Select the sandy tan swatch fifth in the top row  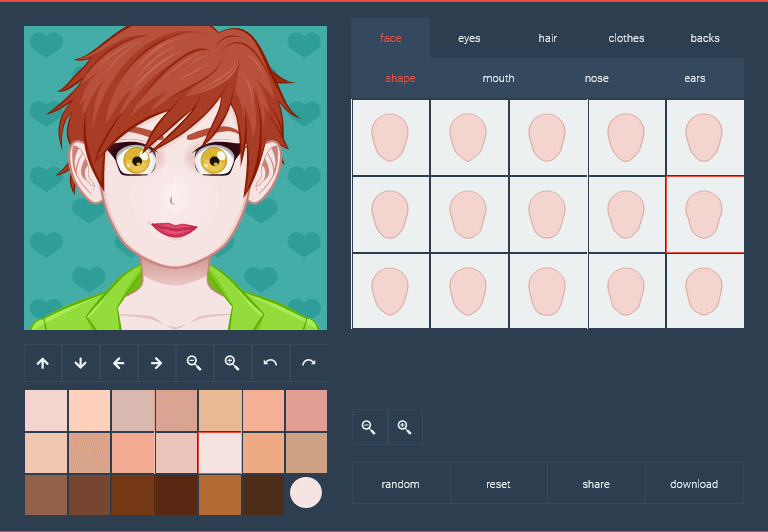(x=220, y=411)
